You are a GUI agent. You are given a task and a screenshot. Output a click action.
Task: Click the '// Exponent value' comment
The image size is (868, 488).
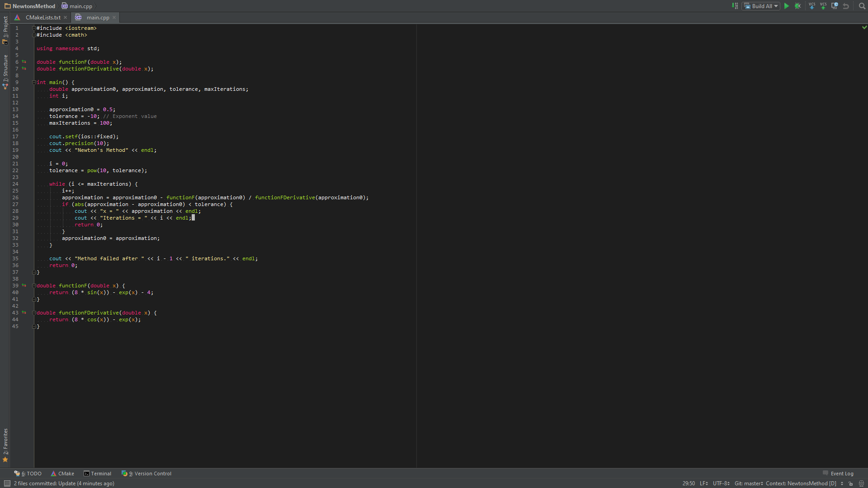[x=130, y=116]
